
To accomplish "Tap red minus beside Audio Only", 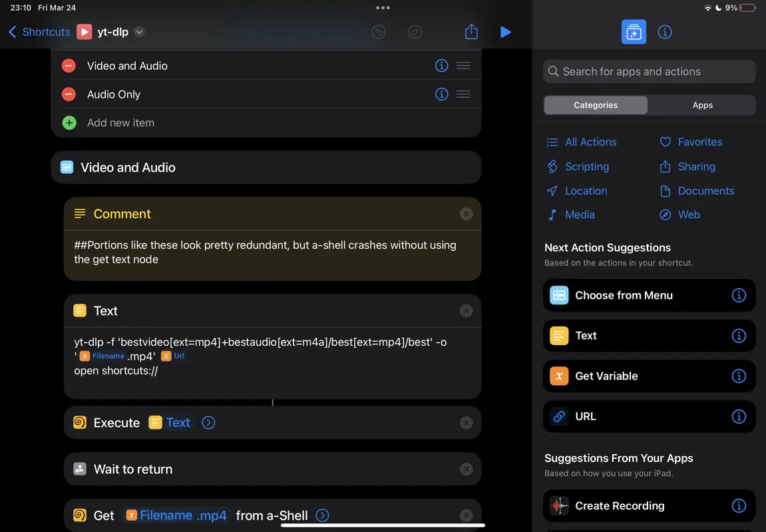I will 69,94.
